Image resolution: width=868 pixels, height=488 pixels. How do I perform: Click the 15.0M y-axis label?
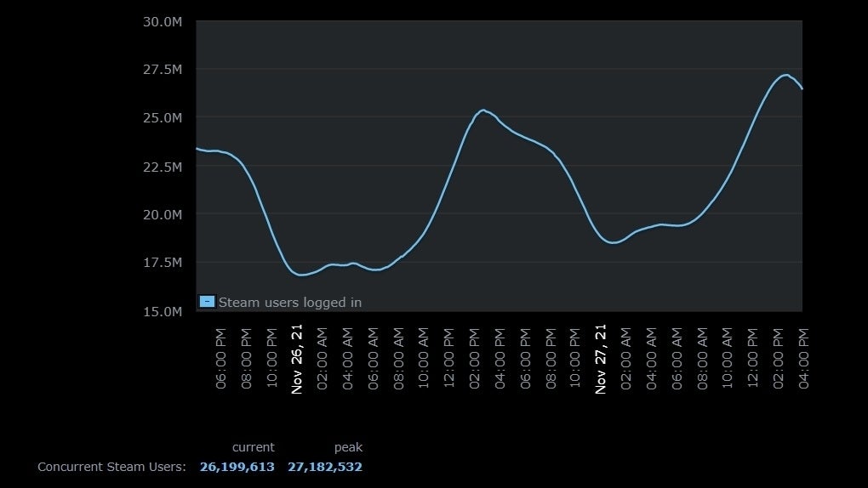tap(162, 311)
